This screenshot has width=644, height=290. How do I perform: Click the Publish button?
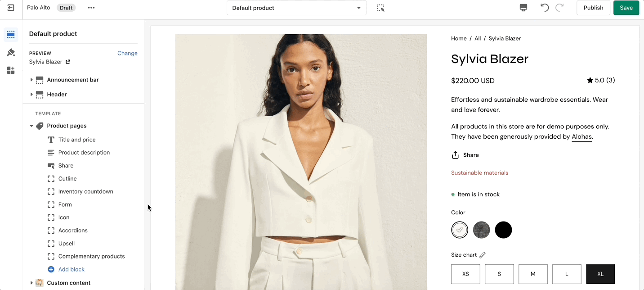[x=593, y=8]
